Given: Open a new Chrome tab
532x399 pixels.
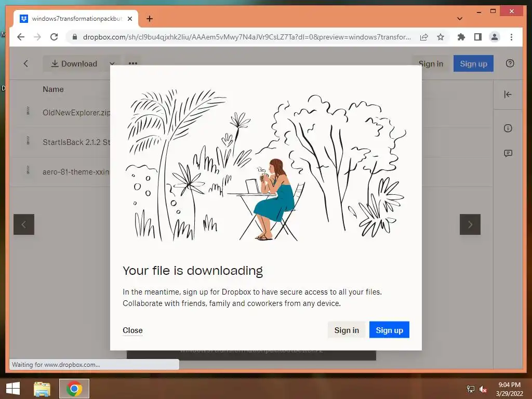Looking at the screenshot, I should point(150,19).
